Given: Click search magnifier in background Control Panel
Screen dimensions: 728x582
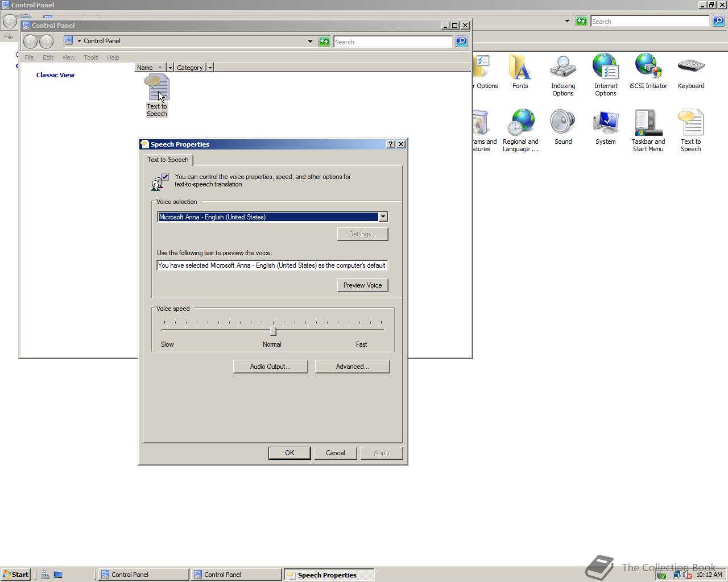Looking at the screenshot, I should pos(718,21).
